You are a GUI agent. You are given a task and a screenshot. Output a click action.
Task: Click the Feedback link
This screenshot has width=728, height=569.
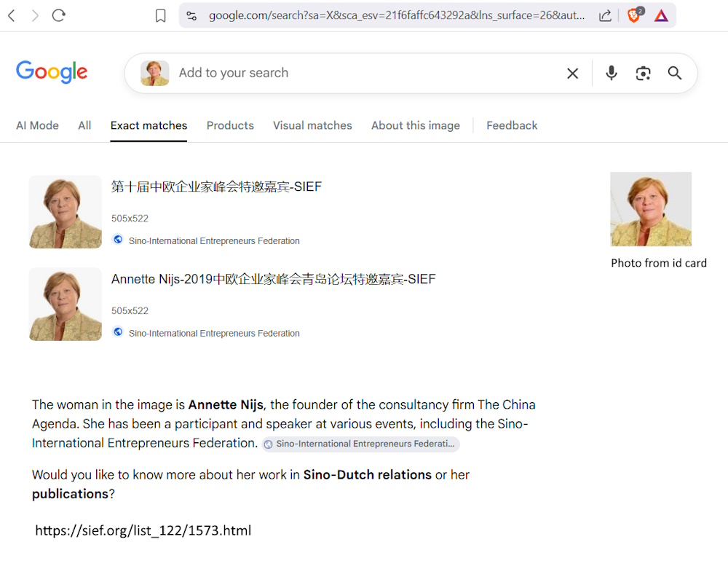pyautogui.click(x=512, y=125)
